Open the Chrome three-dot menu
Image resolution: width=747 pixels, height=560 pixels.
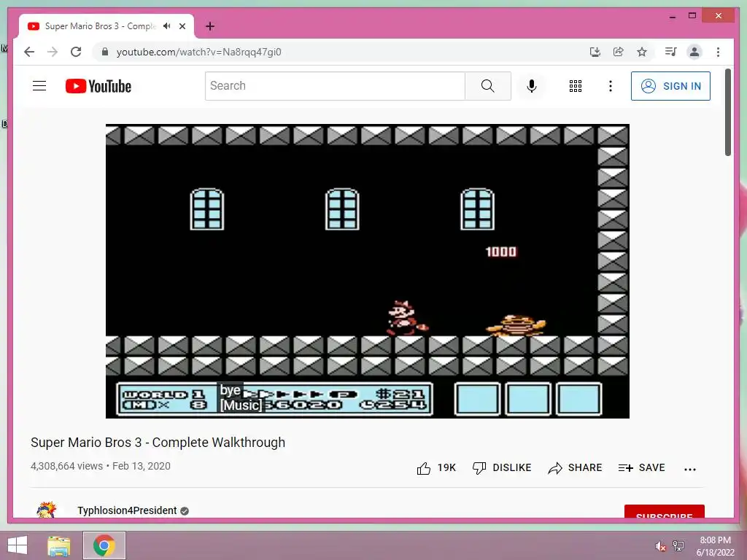point(718,52)
